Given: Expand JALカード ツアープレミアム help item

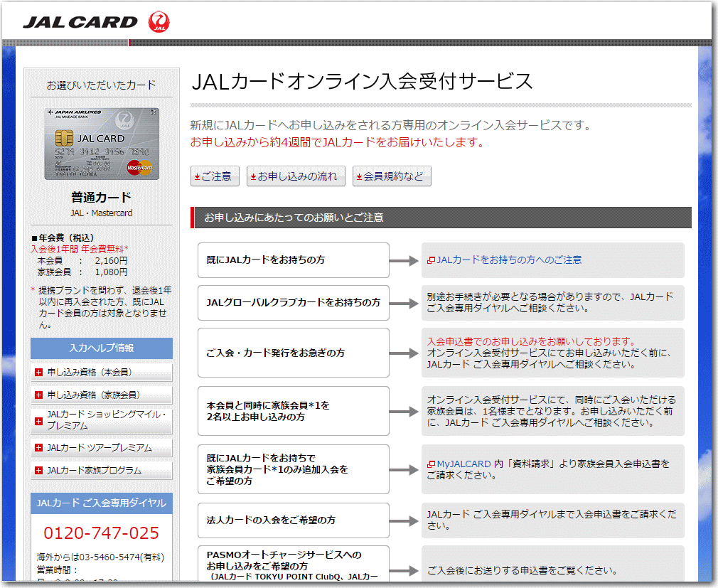Looking at the screenshot, I should [102, 448].
